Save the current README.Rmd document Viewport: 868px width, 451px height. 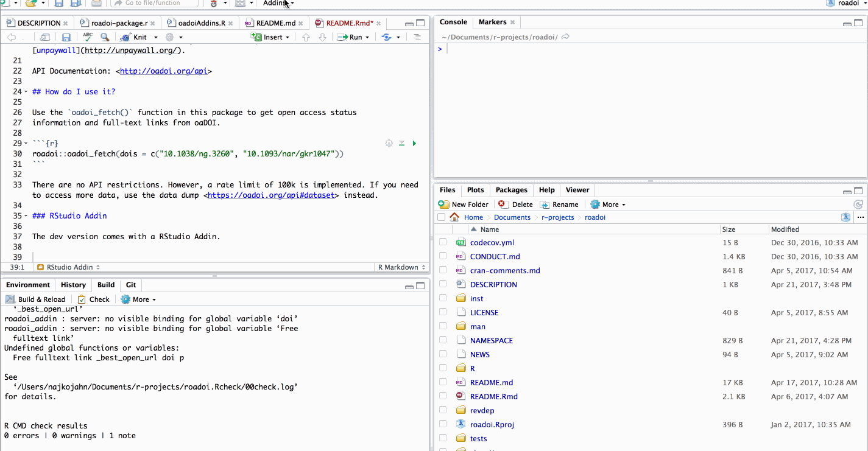66,37
